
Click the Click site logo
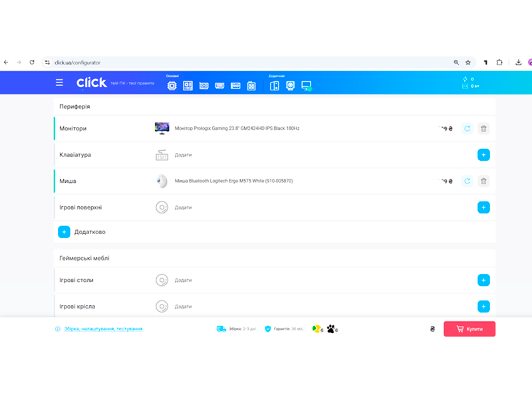tap(92, 82)
